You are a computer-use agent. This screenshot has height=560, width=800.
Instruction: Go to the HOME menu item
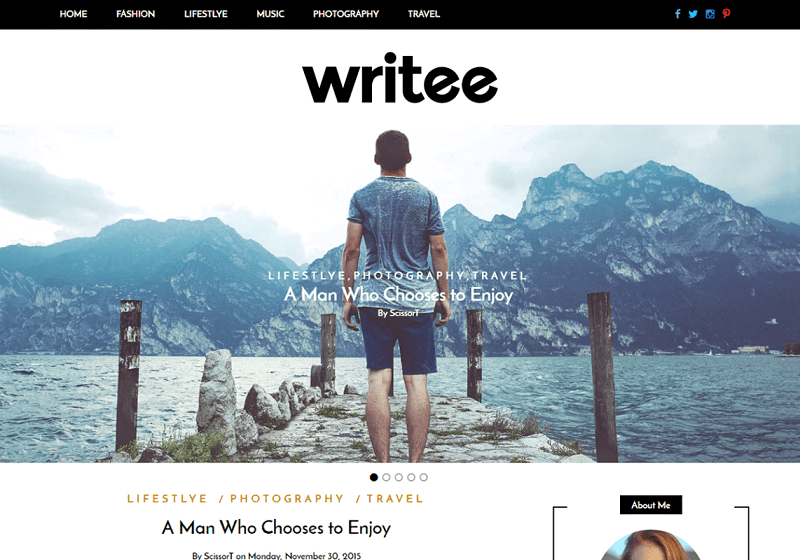pyautogui.click(x=73, y=14)
